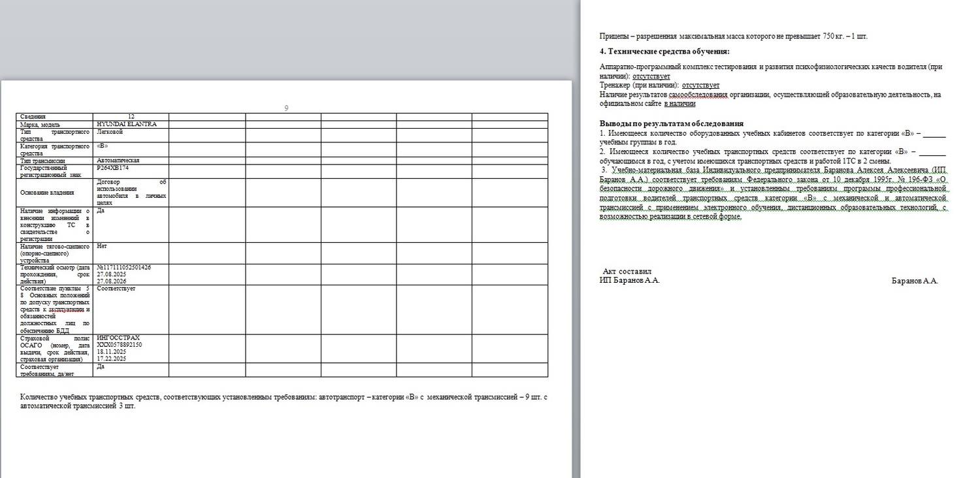Click the 'Договор об использовании' ownership cell
The height and width of the screenshot is (478, 980).
pos(131,193)
